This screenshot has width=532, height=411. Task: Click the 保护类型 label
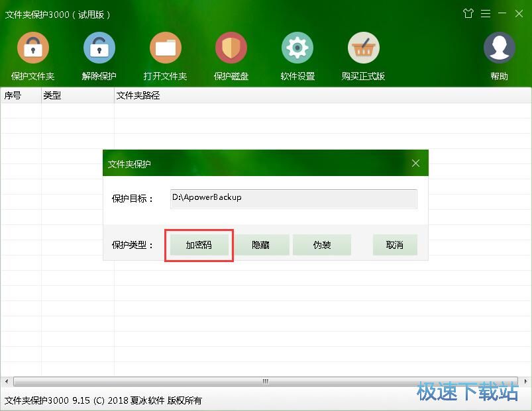point(133,245)
